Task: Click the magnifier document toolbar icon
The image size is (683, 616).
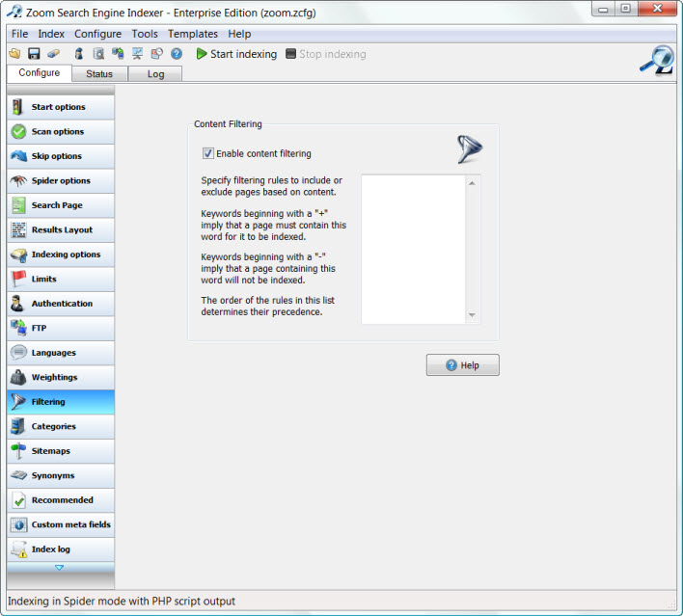Action: tap(98, 54)
